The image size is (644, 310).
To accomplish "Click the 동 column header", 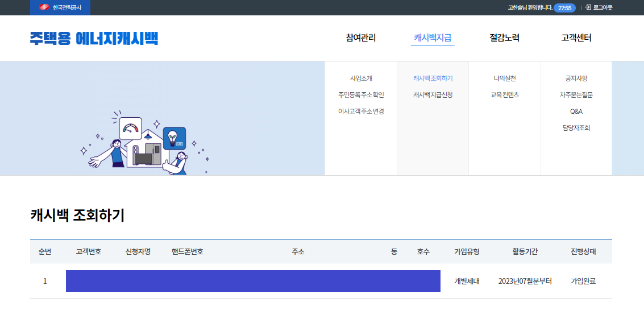I will [x=394, y=251].
